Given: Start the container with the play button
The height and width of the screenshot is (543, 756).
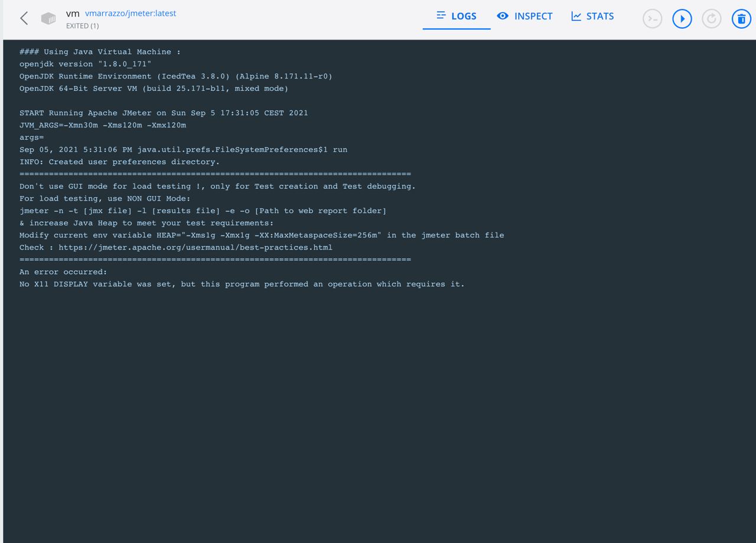Looking at the screenshot, I should pyautogui.click(x=682, y=19).
